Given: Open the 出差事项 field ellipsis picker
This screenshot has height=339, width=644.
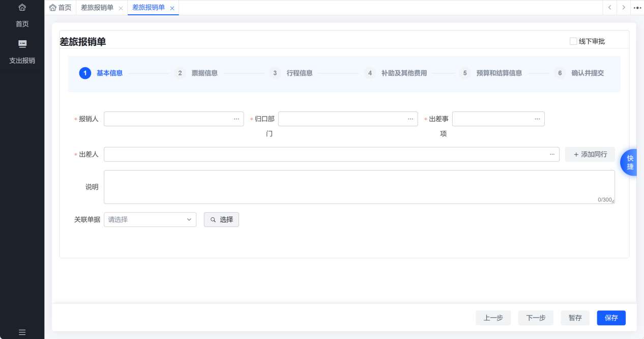Looking at the screenshot, I should point(537,119).
